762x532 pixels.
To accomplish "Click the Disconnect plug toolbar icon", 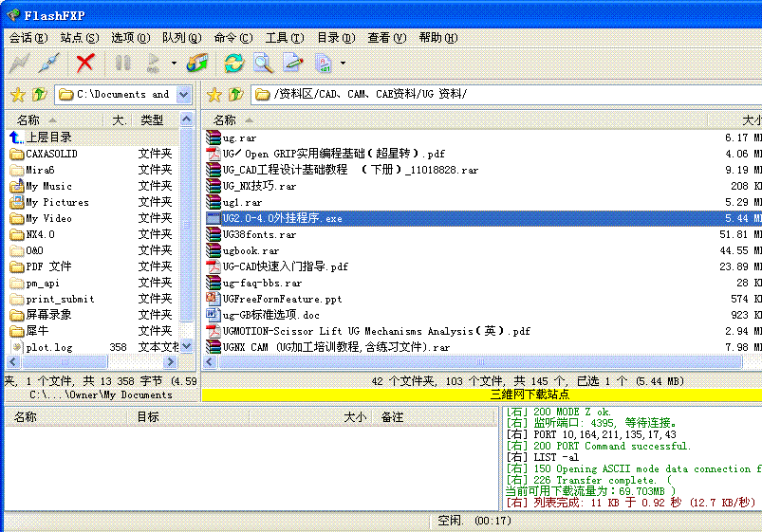I will click(x=49, y=64).
